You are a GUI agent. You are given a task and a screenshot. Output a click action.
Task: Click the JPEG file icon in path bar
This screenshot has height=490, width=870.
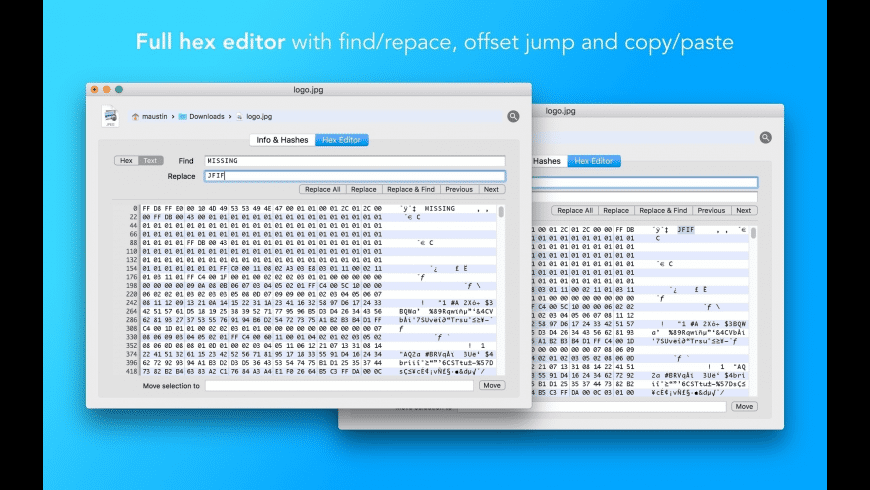[110, 117]
